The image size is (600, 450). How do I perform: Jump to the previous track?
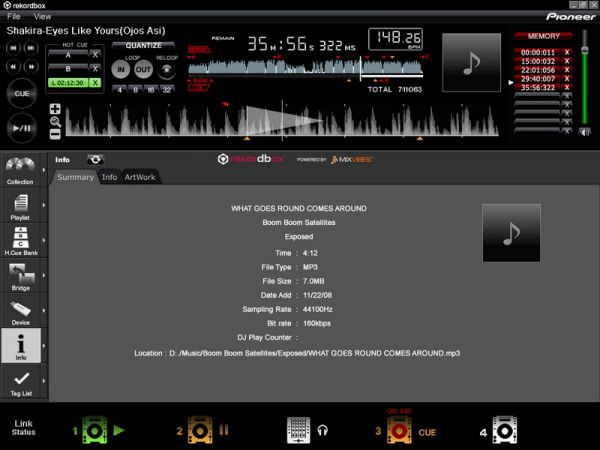tap(13, 48)
